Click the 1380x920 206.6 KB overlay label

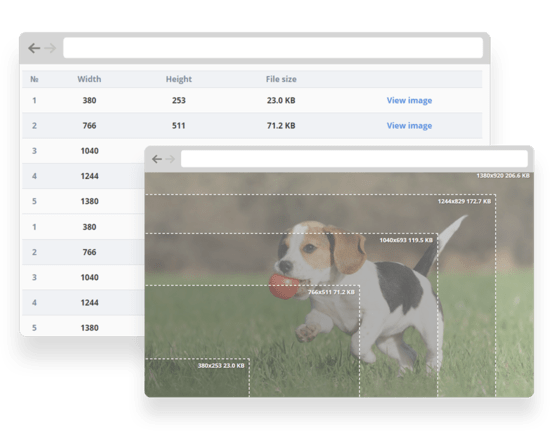(x=503, y=175)
